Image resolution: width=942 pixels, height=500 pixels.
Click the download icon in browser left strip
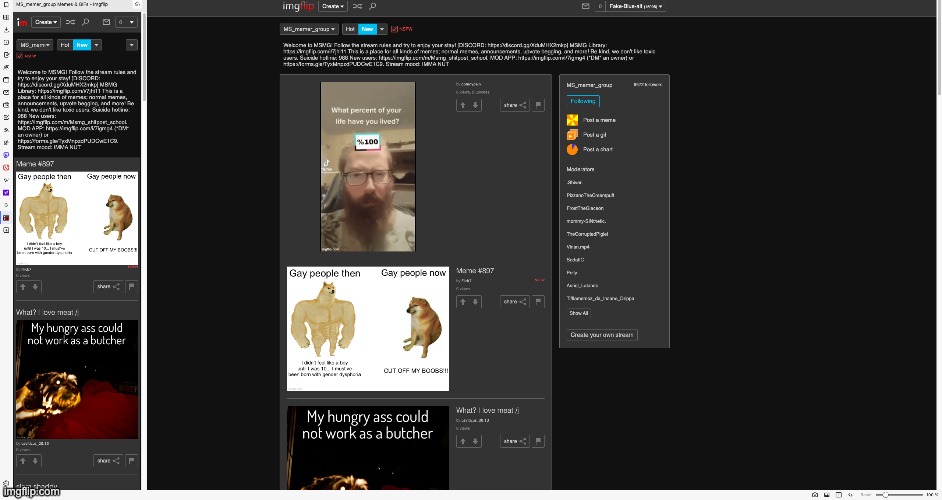[6, 29]
